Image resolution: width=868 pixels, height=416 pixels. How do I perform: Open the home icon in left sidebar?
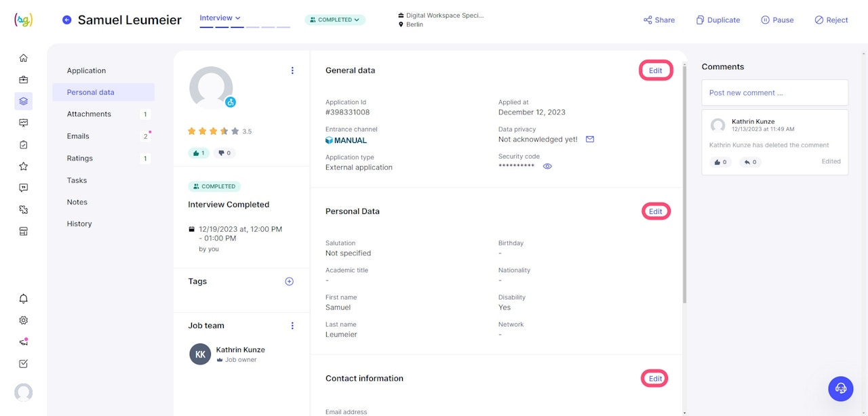(24, 58)
